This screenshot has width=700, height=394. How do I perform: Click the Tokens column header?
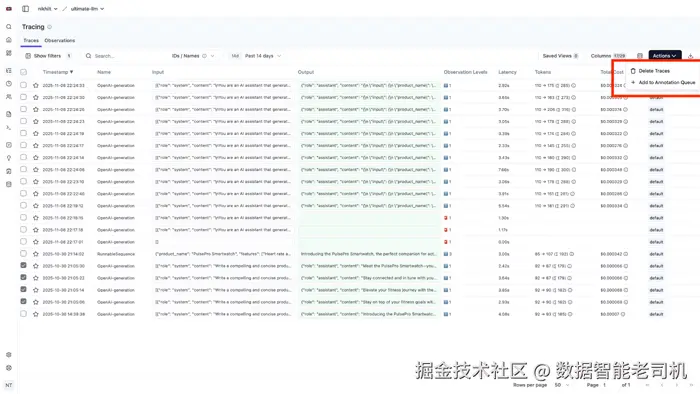pos(543,72)
